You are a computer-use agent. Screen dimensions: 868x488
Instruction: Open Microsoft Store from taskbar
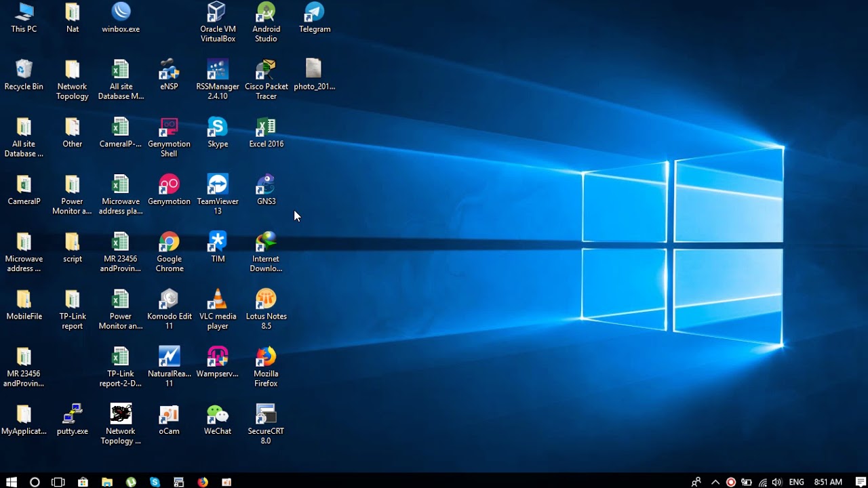click(x=83, y=482)
